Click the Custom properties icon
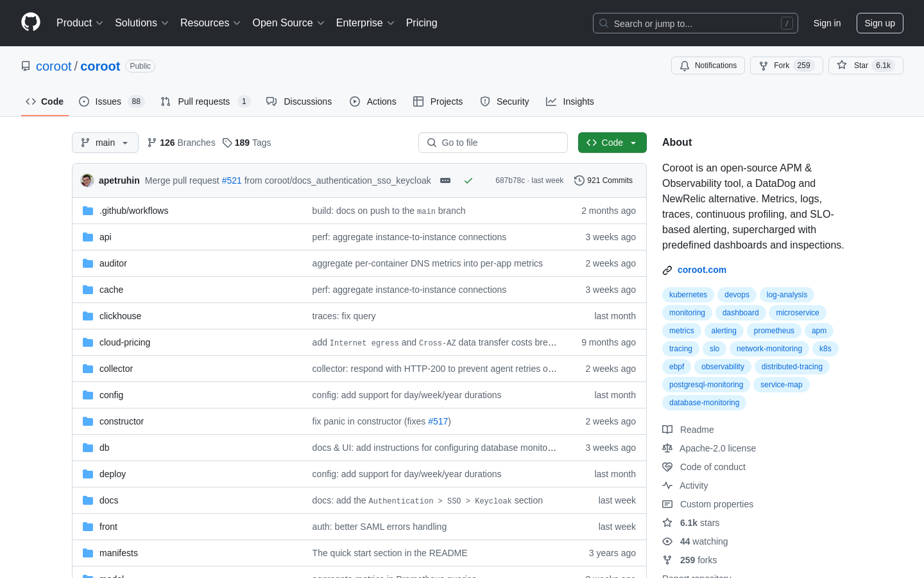Image resolution: width=924 pixels, height=578 pixels. 667,504
